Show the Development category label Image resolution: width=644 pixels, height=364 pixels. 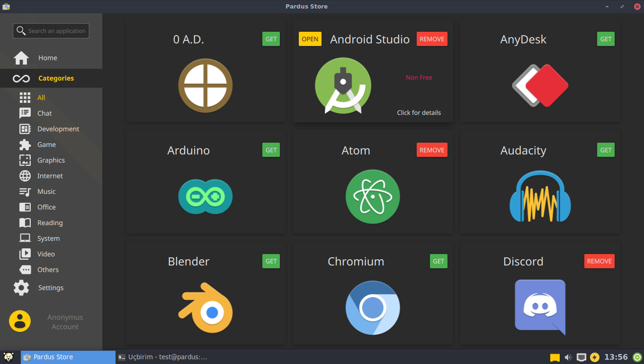tap(58, 129)
